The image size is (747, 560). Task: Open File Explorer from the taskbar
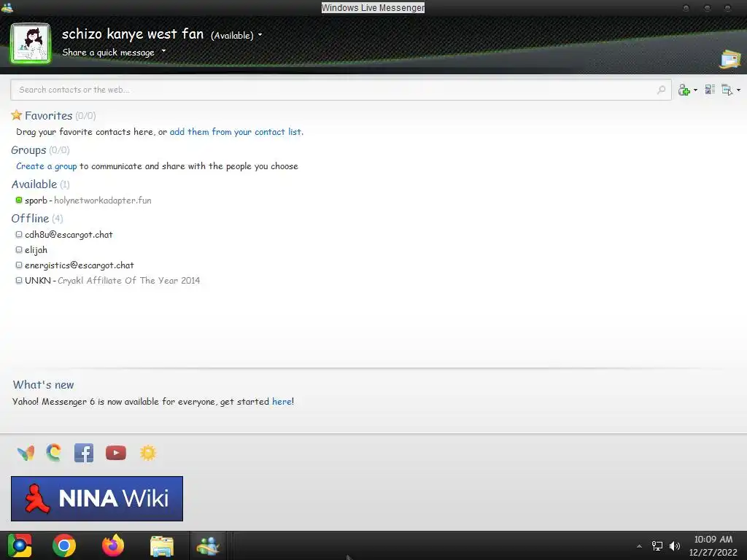coord(162,546)
